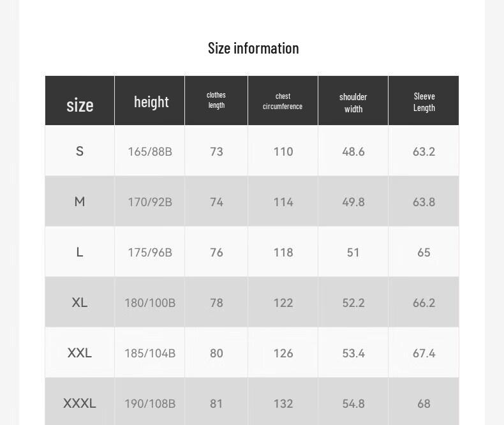Select the M size row label
The height and width of the screenshot is (425, 504).
click(80, 202)
